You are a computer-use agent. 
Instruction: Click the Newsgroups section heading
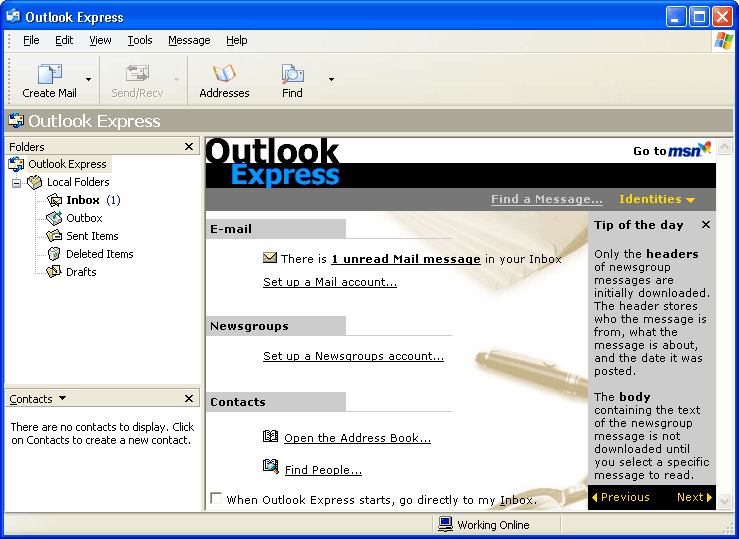249,326
